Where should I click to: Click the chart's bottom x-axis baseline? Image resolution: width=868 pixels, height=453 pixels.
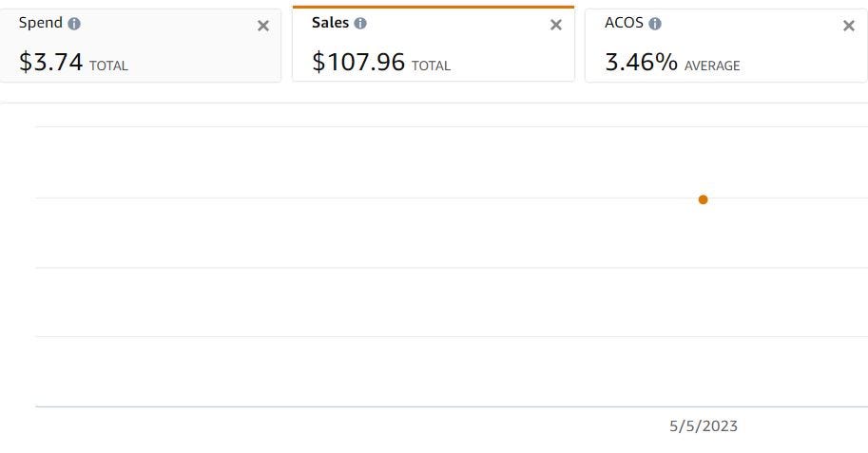click(x=380, y=406)
